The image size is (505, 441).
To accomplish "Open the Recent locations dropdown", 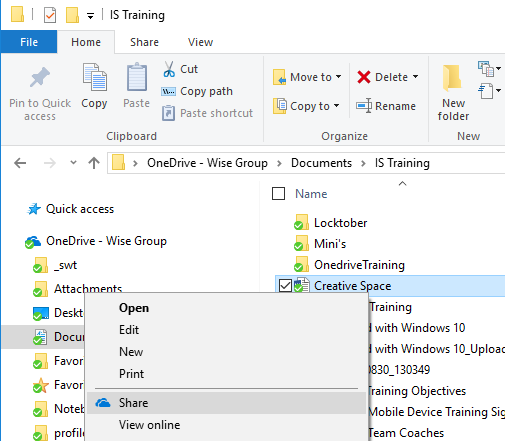I will point(73,163).
